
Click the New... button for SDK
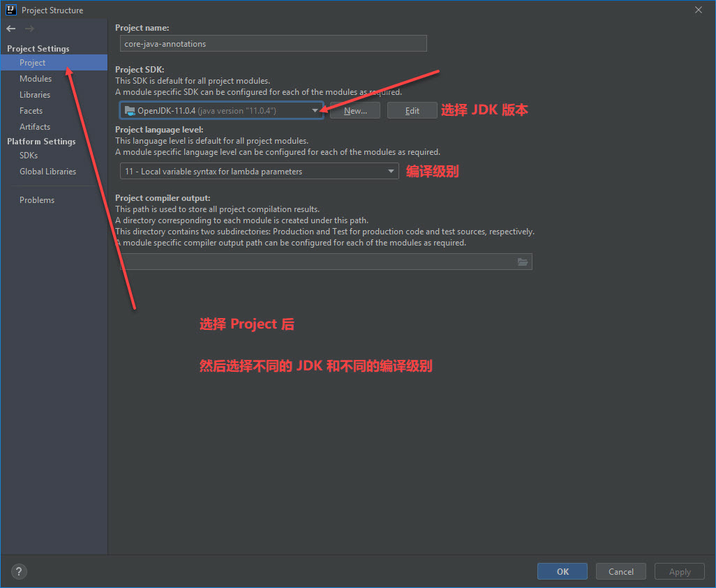tap(355, 110)
